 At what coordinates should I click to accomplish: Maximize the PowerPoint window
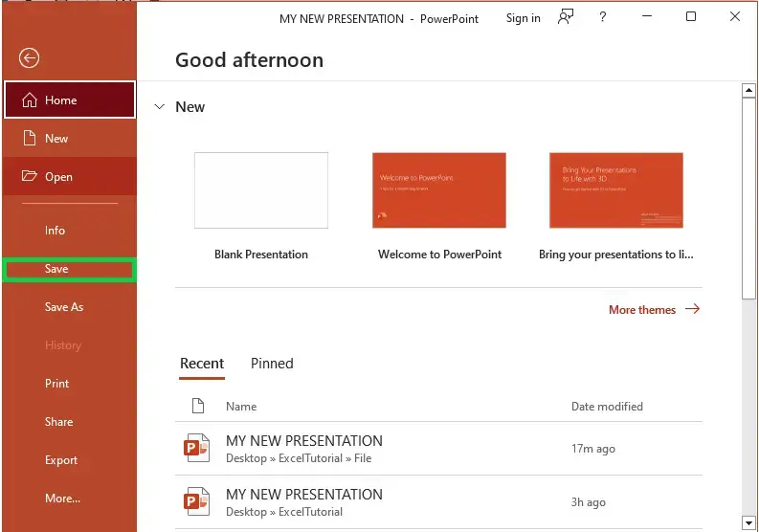691,16
